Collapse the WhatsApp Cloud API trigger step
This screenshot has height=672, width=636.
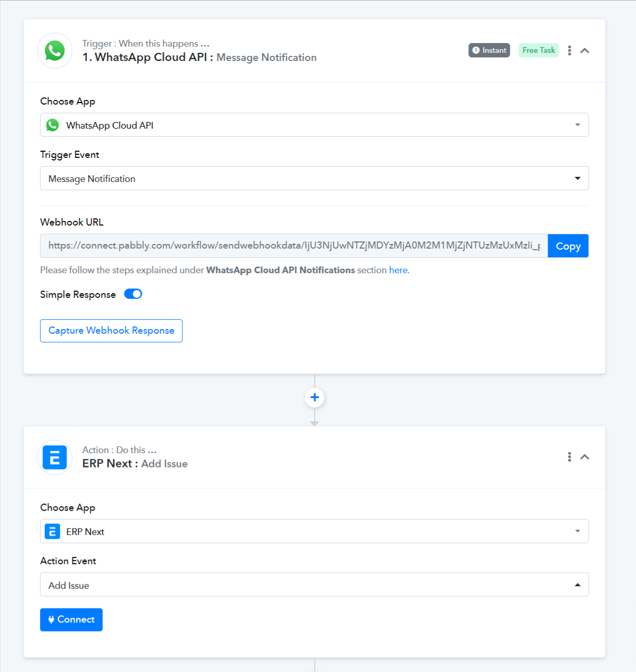(585, 50)
